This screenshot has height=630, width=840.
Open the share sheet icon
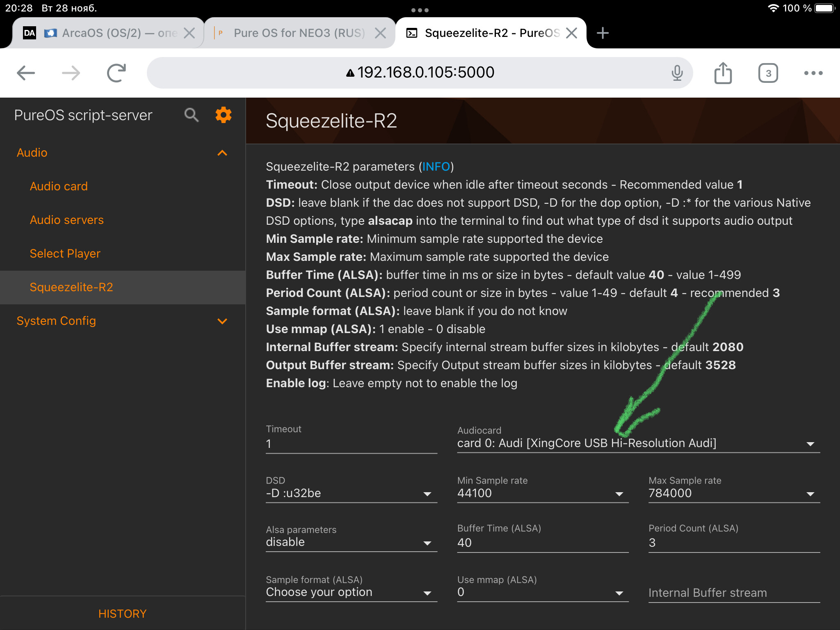[x=723, y=73]
